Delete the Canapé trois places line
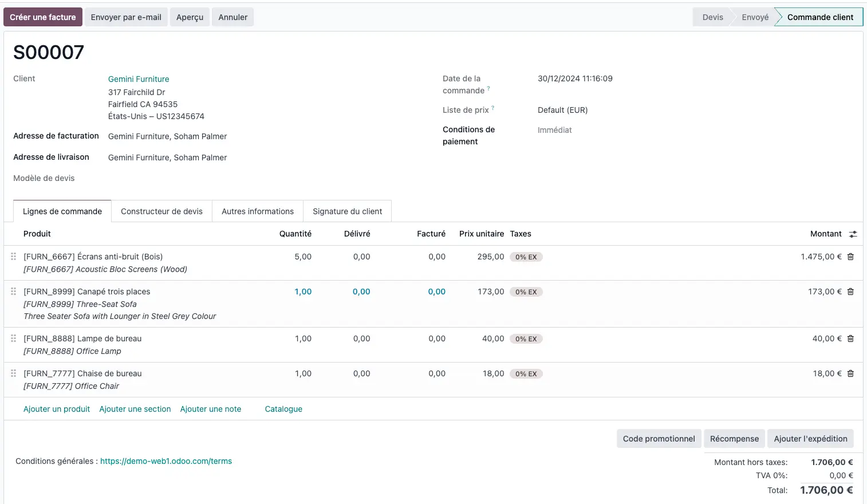Viewport: 867px width, 504px height. click(x=850, y=292)
